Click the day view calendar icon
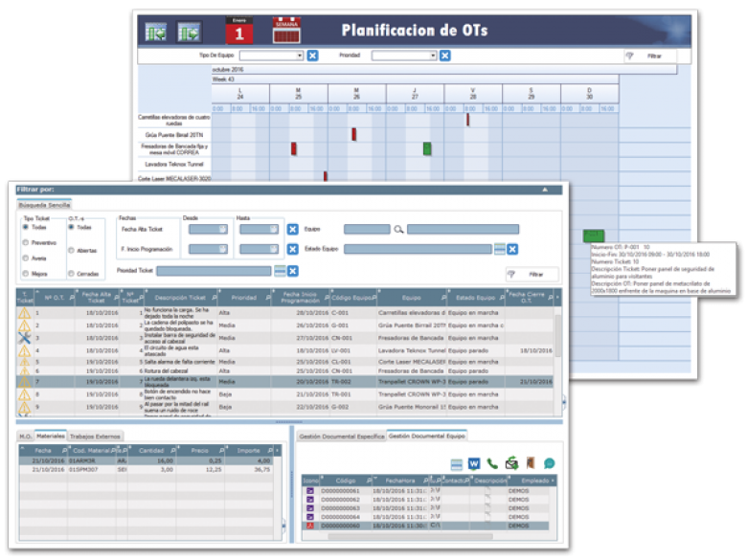This screenshot has height=560, width=747. [238, 31]
